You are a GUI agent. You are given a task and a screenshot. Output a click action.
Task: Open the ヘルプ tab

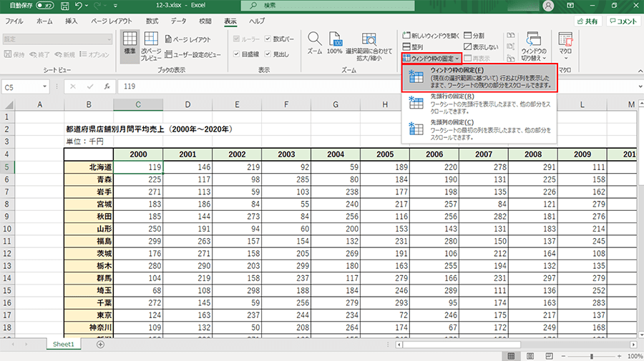[x=257, y=21]
